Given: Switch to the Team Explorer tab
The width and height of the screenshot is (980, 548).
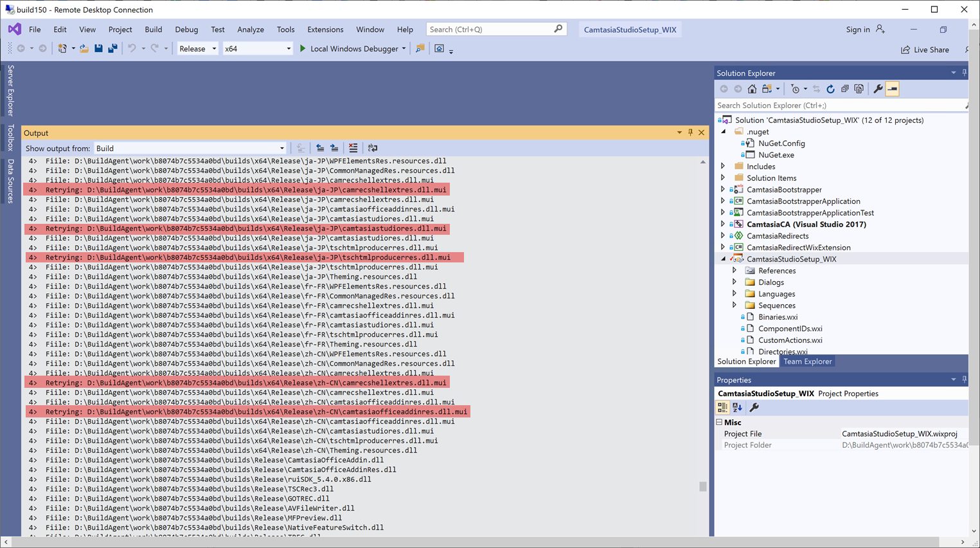Looking at the screenshot, I should click(808, 361).
